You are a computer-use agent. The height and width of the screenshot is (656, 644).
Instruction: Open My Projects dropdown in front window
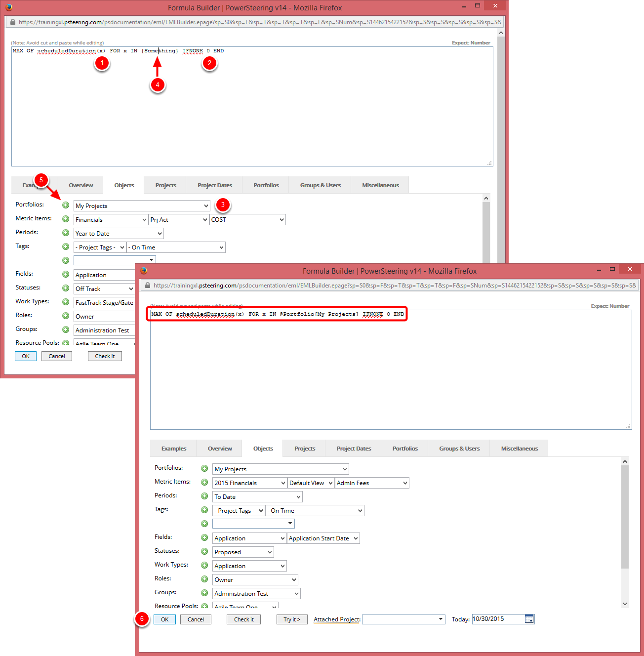tap(281, 469)
